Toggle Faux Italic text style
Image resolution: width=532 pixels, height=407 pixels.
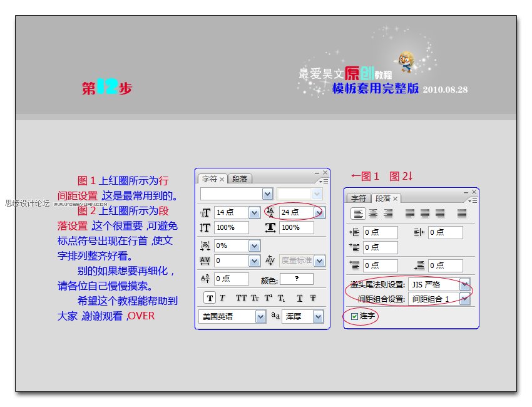coord(222,298)
